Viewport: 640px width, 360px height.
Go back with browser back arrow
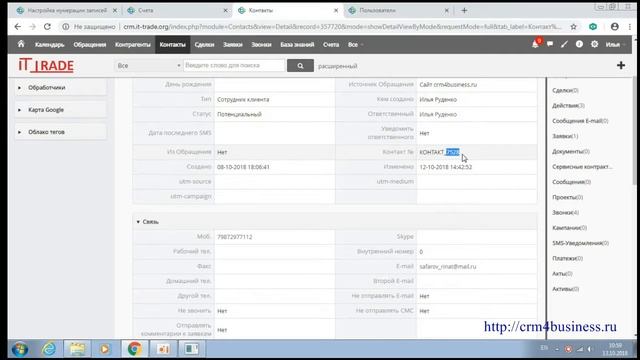coord(18,27)
